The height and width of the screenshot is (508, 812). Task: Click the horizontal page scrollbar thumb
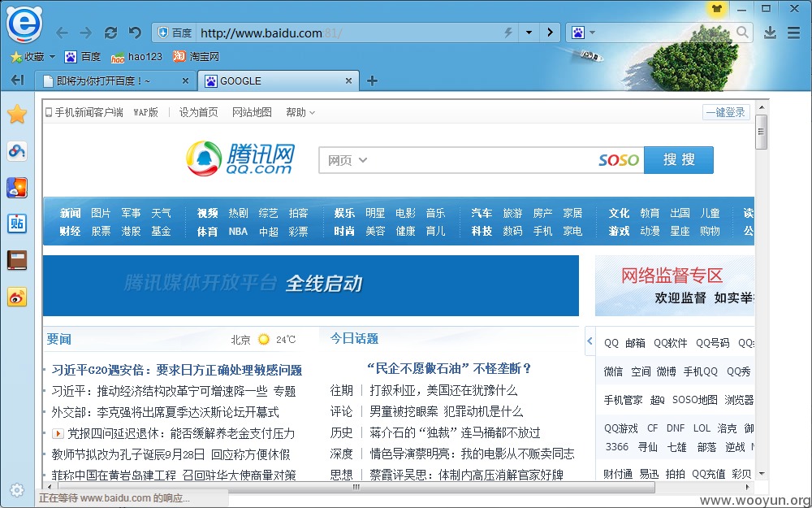pyautogui.click(x=356, y=487)
